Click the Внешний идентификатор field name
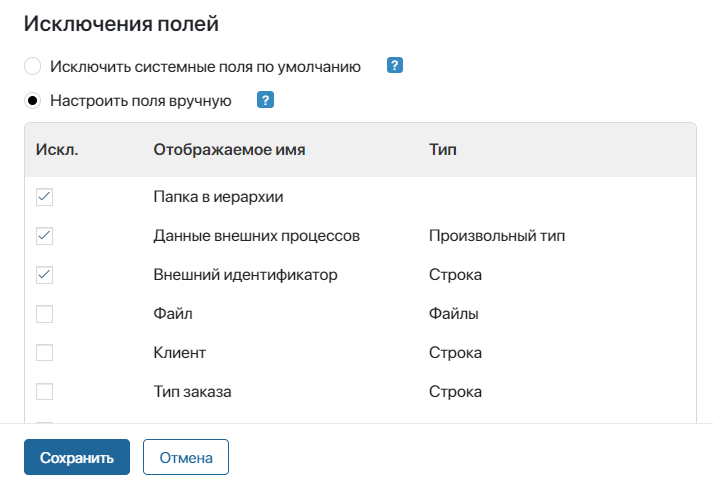This screenshot has width=713, height=486. (x=245, y=275)
